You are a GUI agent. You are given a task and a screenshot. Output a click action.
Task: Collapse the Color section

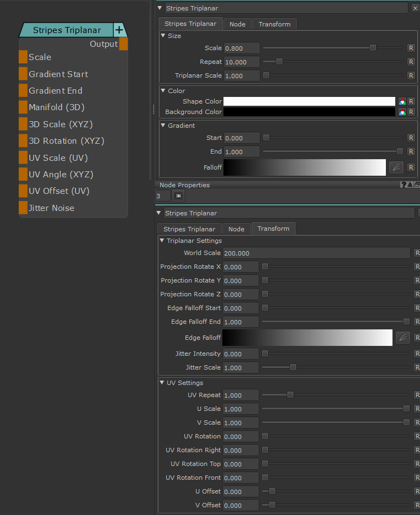coord(163,91)
